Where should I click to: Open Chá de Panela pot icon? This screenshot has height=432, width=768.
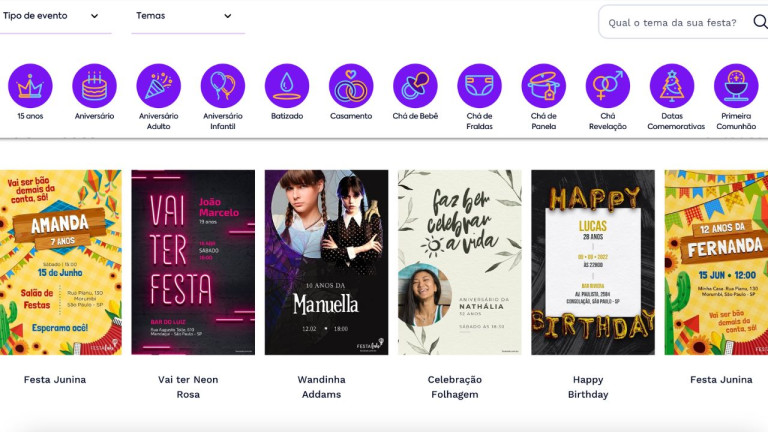pos(544,86)
